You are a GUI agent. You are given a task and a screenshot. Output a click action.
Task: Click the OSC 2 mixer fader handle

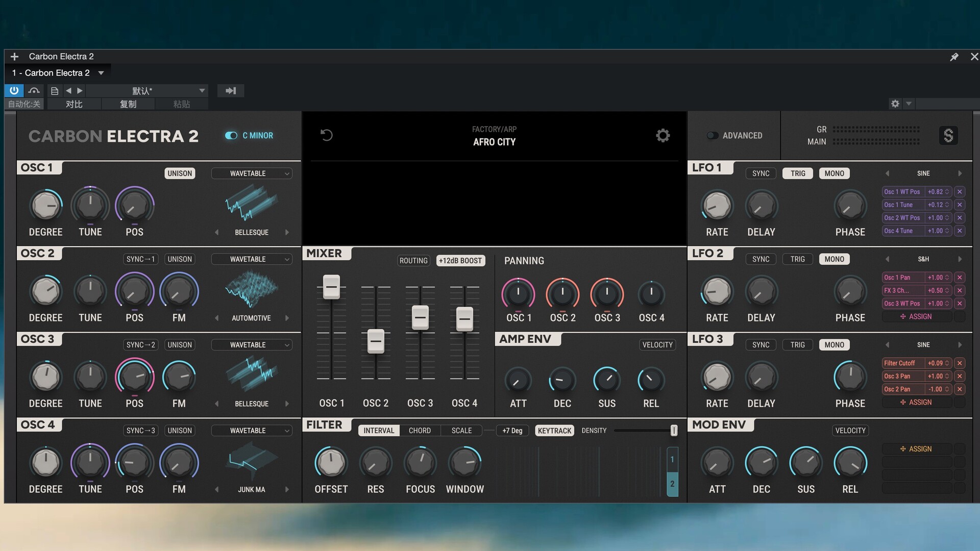376,341
